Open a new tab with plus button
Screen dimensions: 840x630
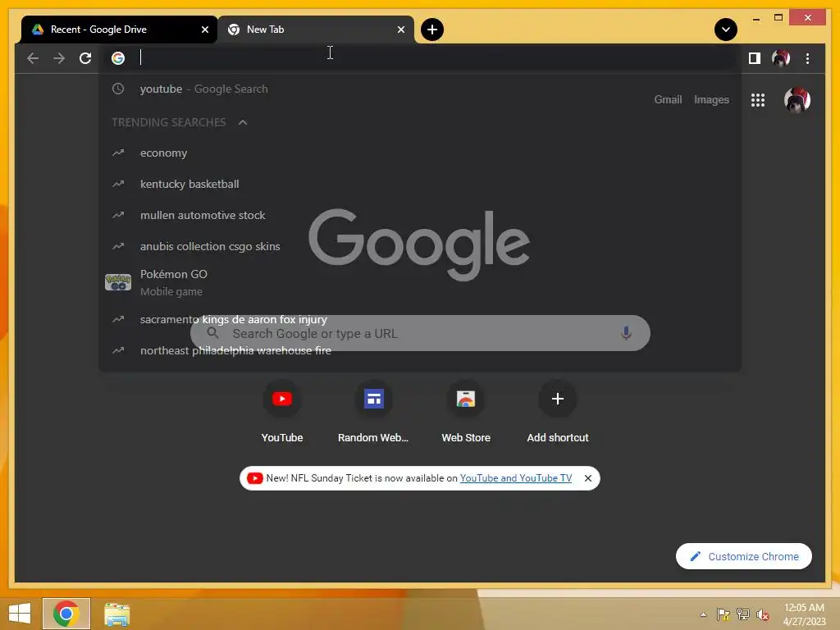[x=432, y=30]
